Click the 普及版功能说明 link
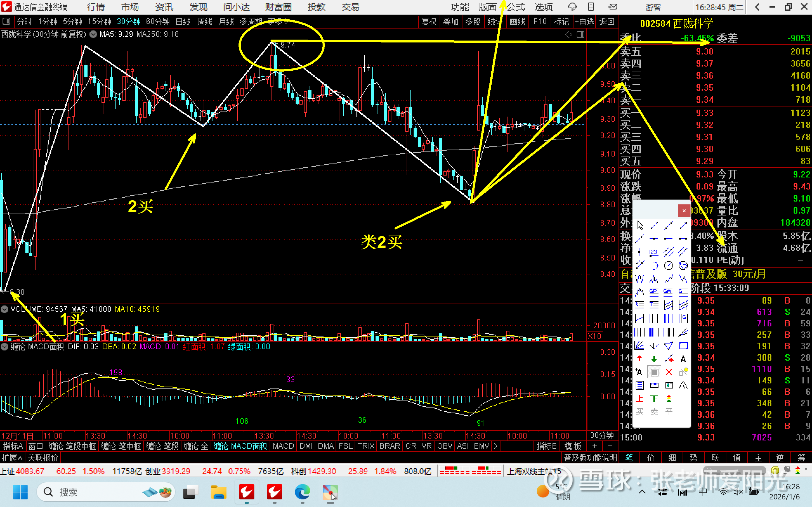The height and width of the screenshot is (507, 812). pos(590,458)
